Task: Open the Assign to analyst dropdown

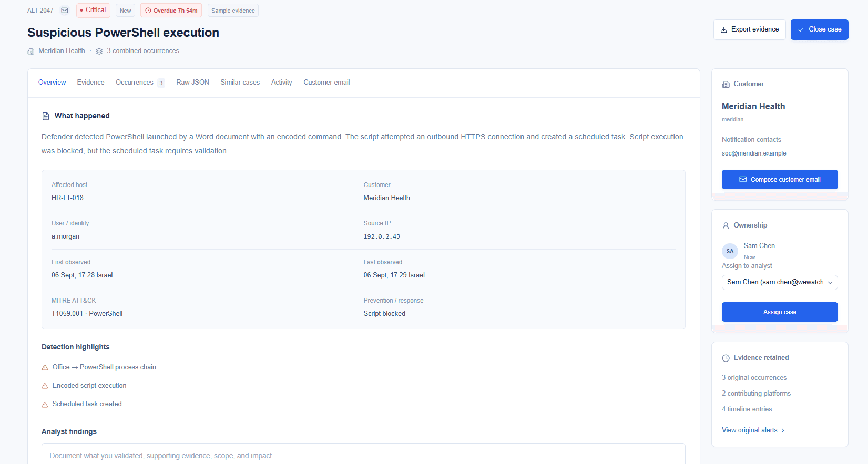Action: click(780, 282)
